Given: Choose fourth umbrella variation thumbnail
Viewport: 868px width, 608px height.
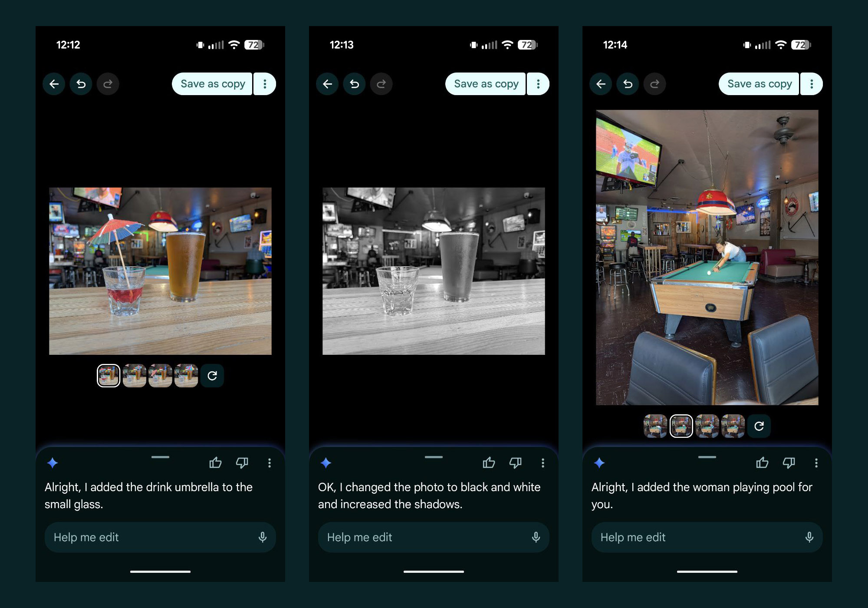Looking at the screenshot, I should pos(186,376).
